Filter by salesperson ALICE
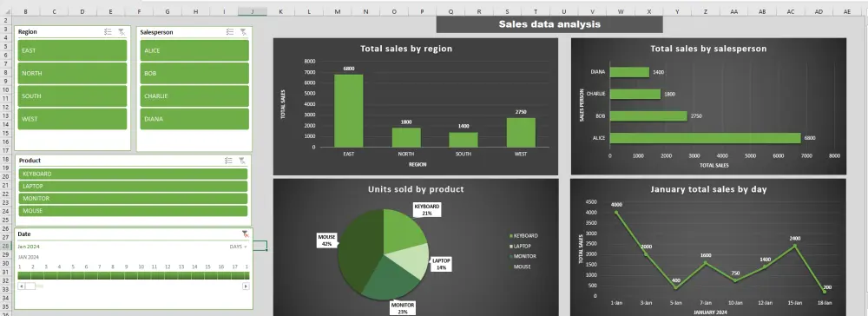 [x=194, y=50]
